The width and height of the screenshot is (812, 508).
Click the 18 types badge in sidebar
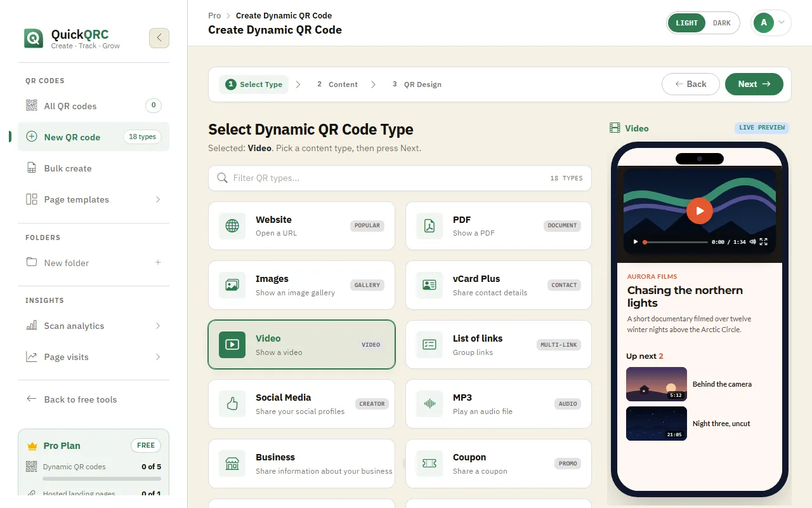(142, 137)
